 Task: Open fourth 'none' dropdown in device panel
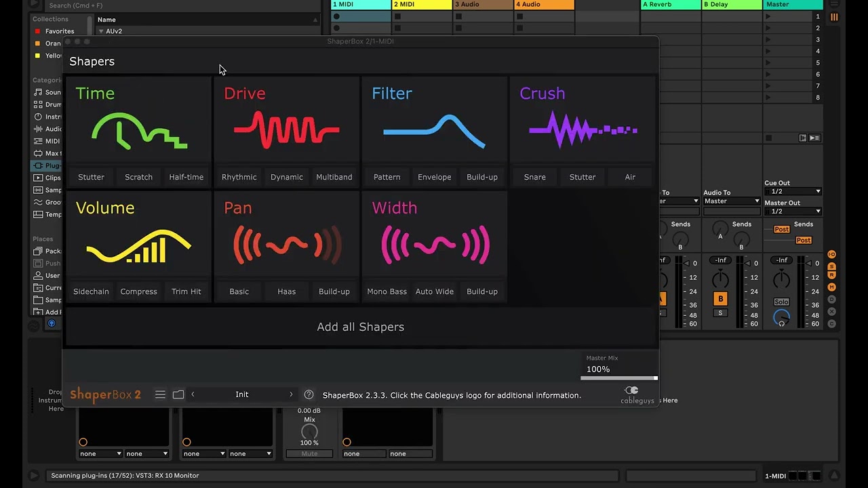click(250, 453)
